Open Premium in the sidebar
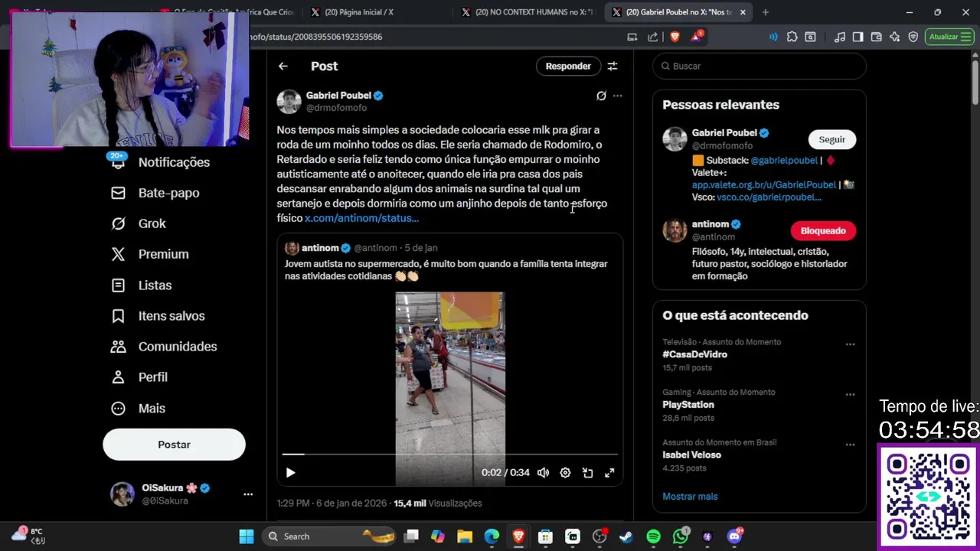This screenshot has height=551, width=980. click(x=150, y=254)
